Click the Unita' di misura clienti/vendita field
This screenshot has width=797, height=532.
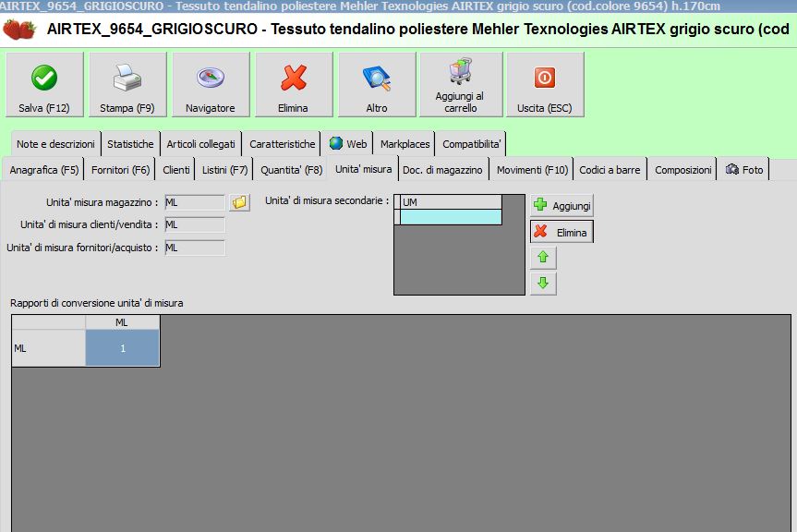(x=195, y=224)
